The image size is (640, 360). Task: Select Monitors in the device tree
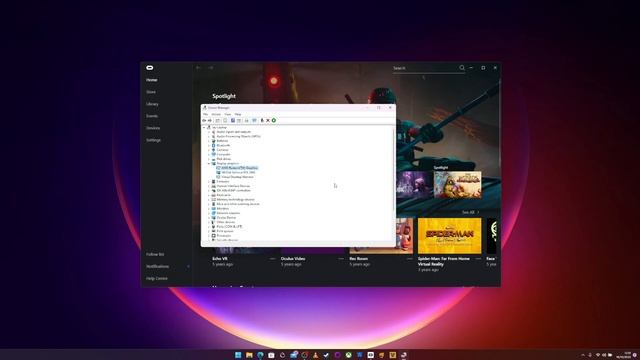(x=223, y=209)
